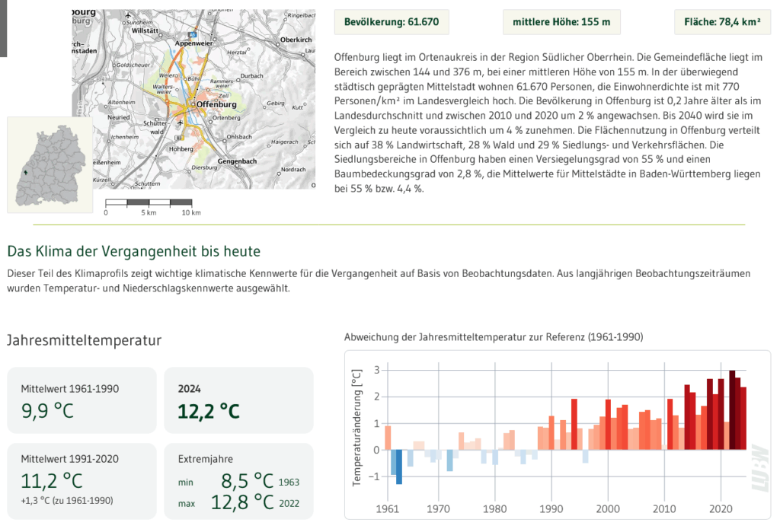Click the dark blue 1963 chart bar

click(399, 467)
